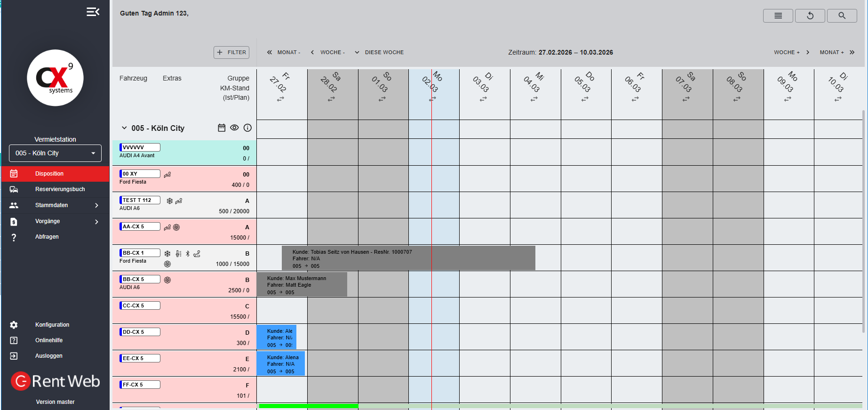Click calendar icon beside 005 - Köln City
The image size is (868, 410).
(222, 128)
